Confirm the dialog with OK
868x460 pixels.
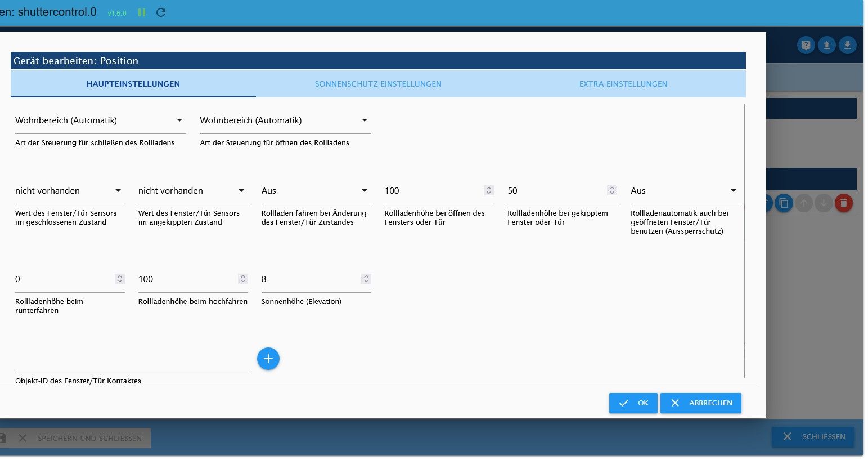tap(633, 403)
